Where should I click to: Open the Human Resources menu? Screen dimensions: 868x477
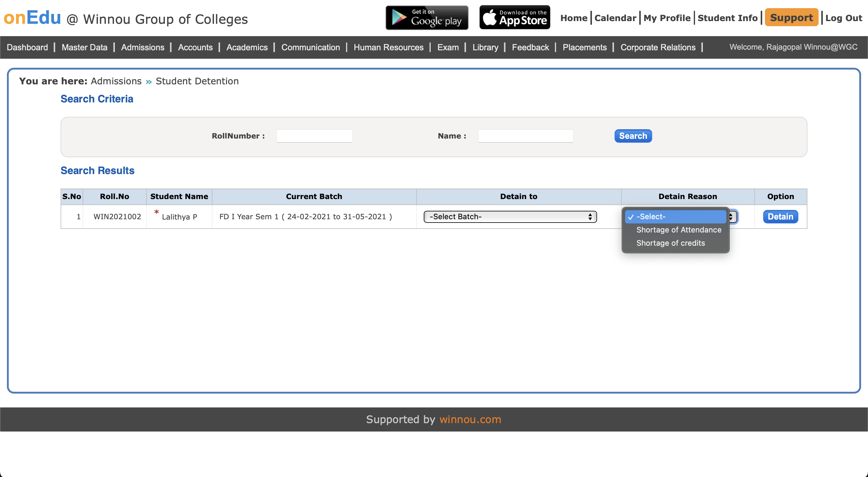pos(388,48)
